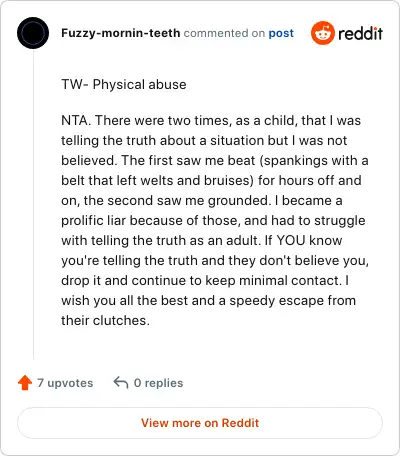Click the vertical comment thread line
This screenshot has width=400, height=456.
click(33, 204)
